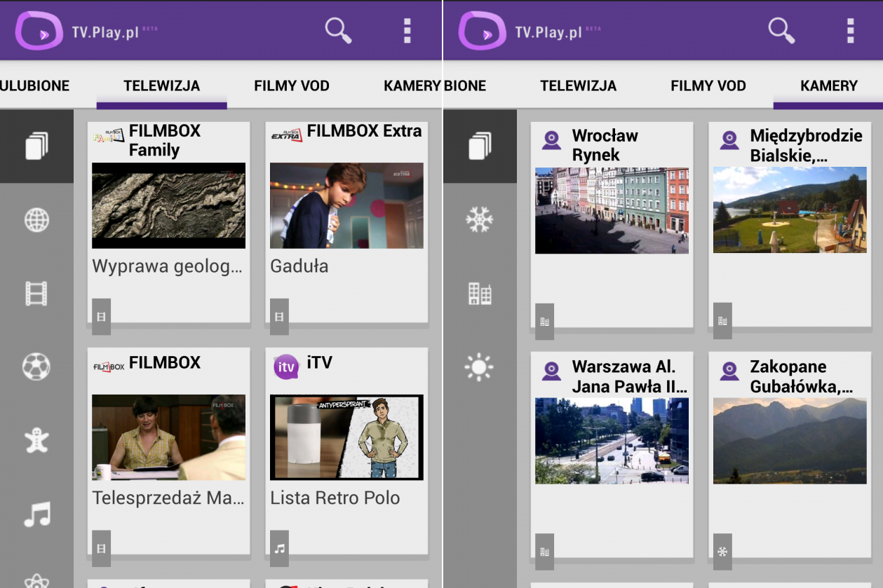Switch to KAMERY tab on left screen

(412, 86)
